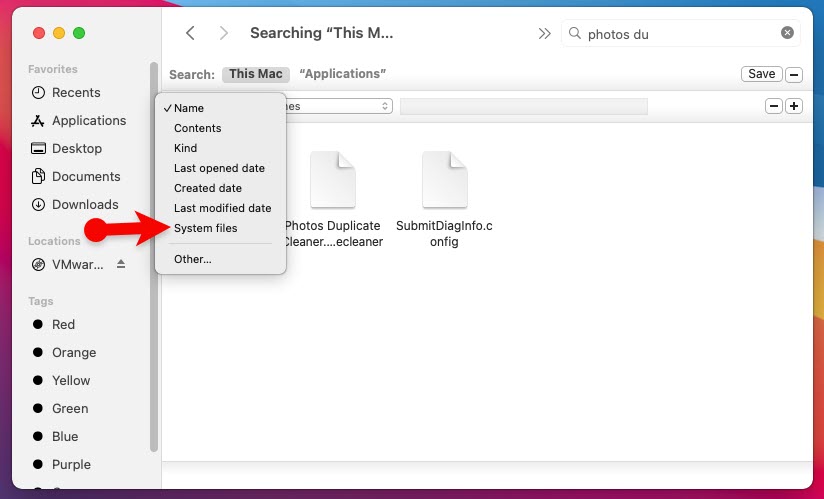Viewport: 824px width, 499px height.
Task: Save the current search
Action: tap(761, 74)
